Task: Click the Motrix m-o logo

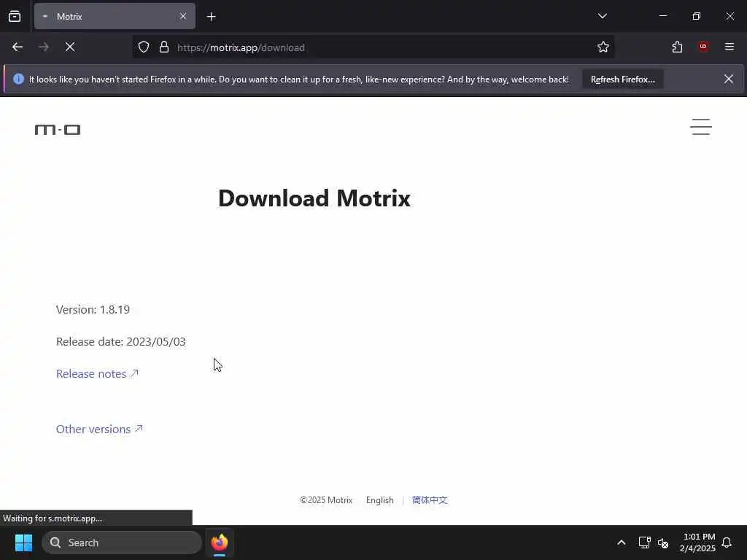Action: click(x=58, y=130)
